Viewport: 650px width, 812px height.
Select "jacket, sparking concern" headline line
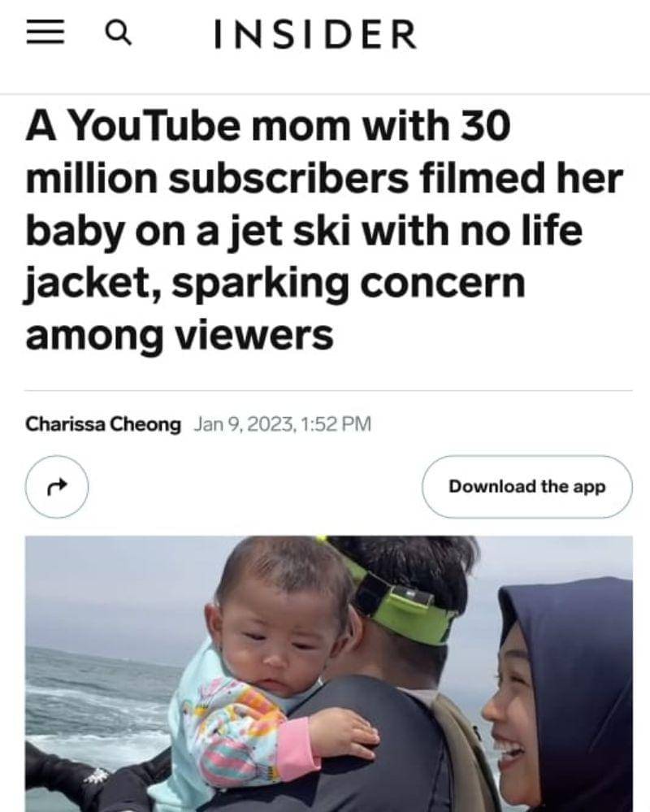point(275,284)
